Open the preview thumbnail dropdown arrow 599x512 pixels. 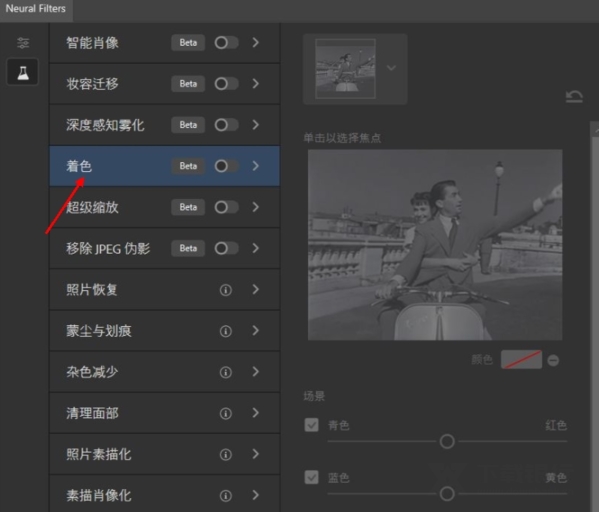(391, 68)
